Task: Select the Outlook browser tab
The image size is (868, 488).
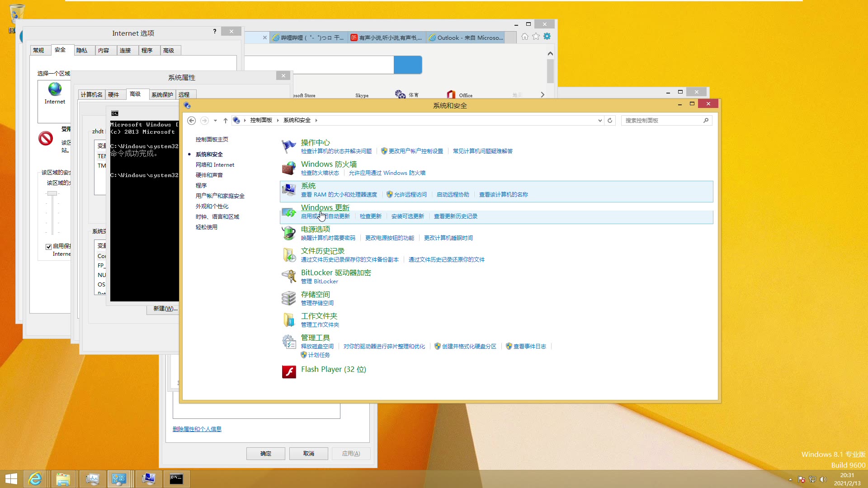Action: [x=466, y=38]
